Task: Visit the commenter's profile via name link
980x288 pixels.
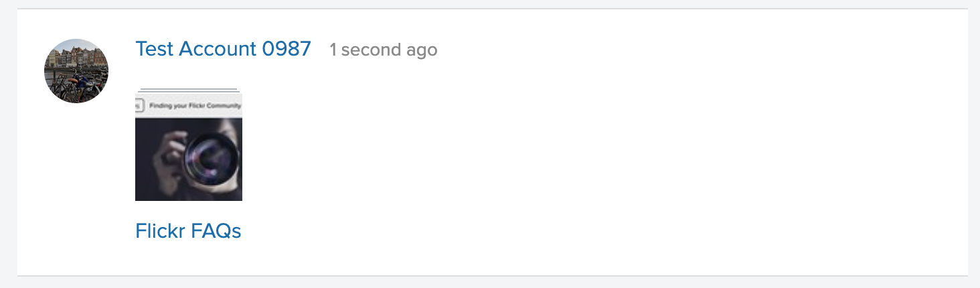Action: [224, 49]
